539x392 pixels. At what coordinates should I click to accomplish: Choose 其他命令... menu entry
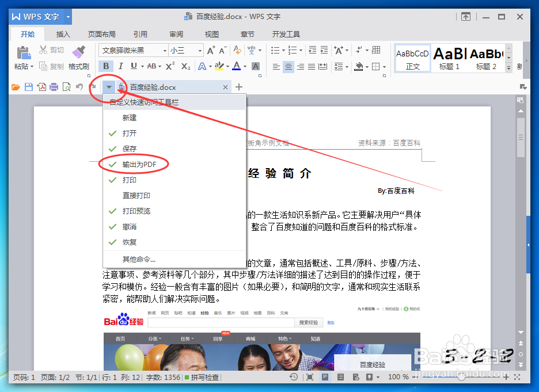coord(174,260)
